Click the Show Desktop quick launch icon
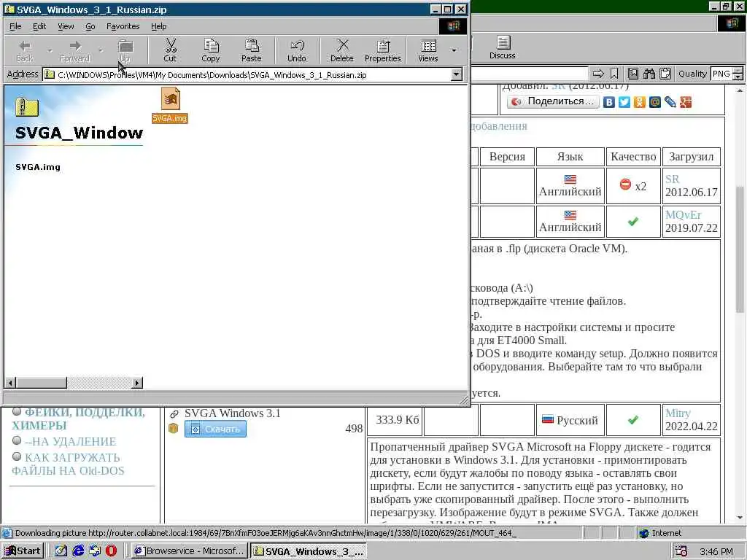Viewport: 747px width, 560px height. pos(61,551)
